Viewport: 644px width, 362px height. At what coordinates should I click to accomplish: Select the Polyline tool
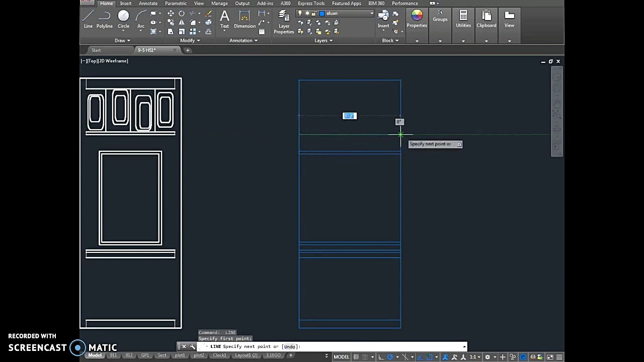tap(105, 19)
